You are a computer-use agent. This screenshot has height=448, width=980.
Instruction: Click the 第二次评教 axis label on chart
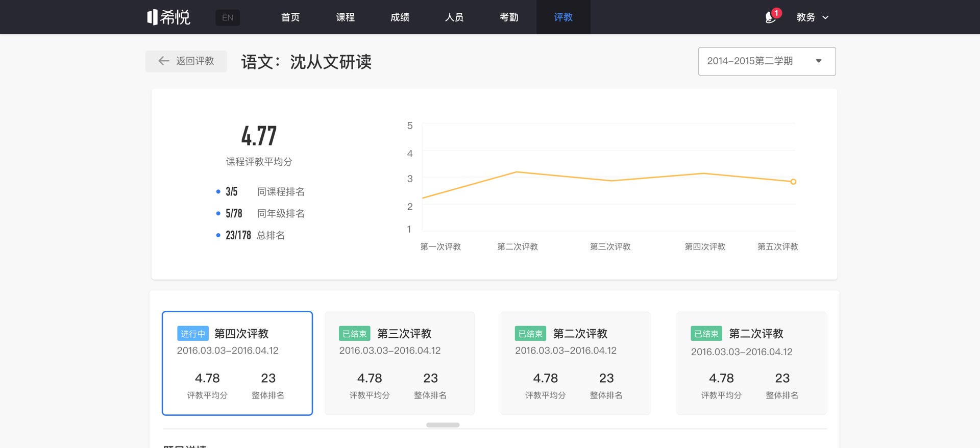pos(518,247)
